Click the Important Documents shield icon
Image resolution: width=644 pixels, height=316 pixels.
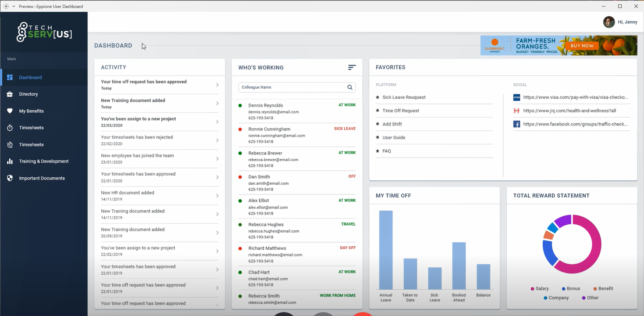pos(10,178)
